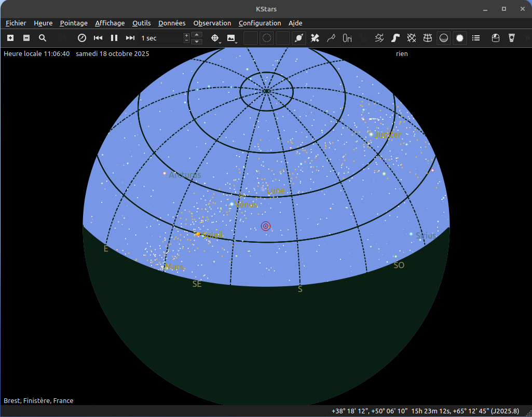532x417 pixels.
Task: Toggle the Milky Way display icon
Action: 395,38
